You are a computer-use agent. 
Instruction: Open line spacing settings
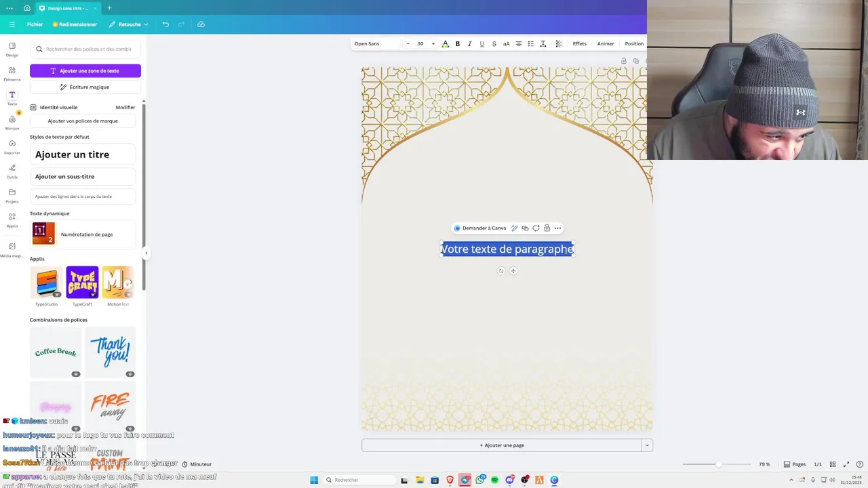click(x=543, y=43)
